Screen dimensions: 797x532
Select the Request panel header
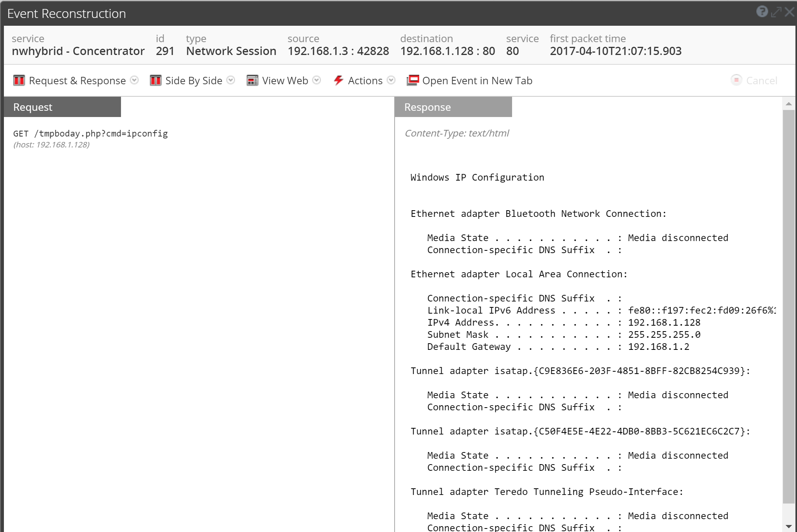click(32, 106)
